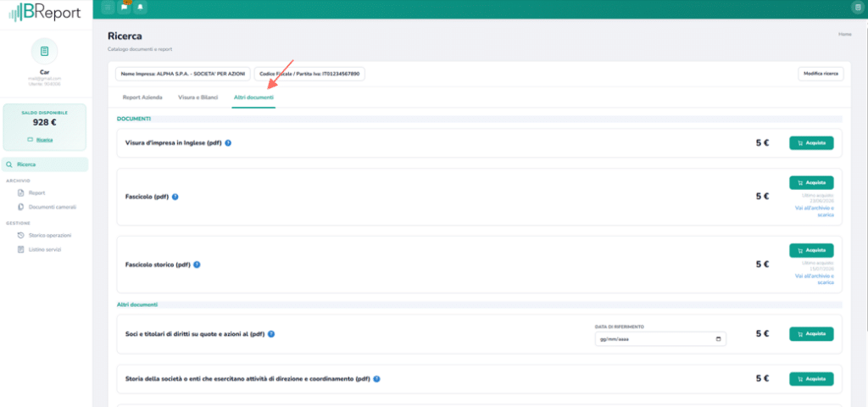868x407 pixels.
Task: Click Vai all'archivio e scarica under Fascicolo
Action: coord(815,211)
